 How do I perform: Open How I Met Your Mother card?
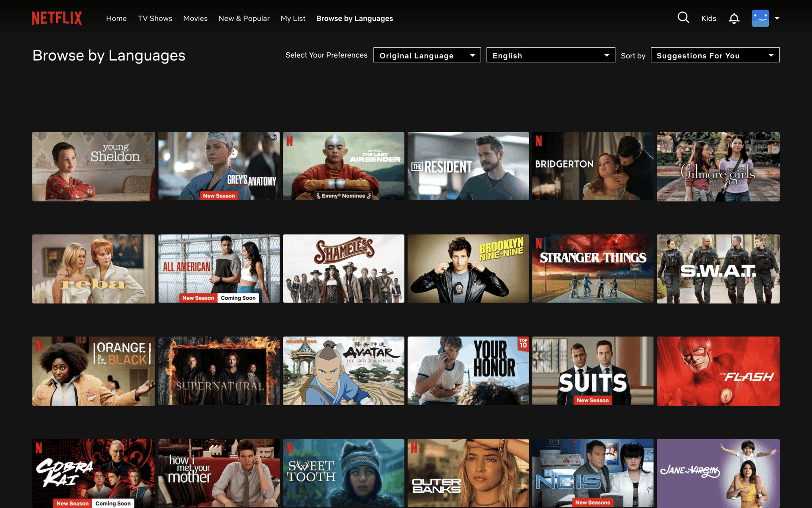[219, 473]
